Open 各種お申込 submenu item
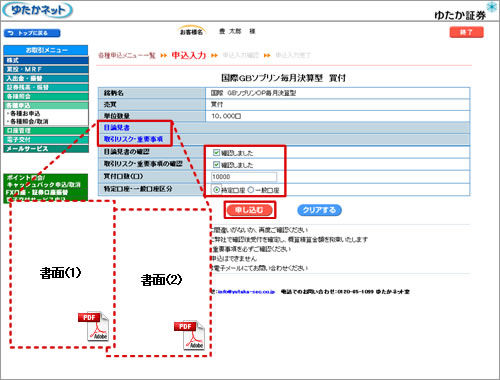Image resolution: width=500 pixels, height=380 pixels. click(25, 113)
